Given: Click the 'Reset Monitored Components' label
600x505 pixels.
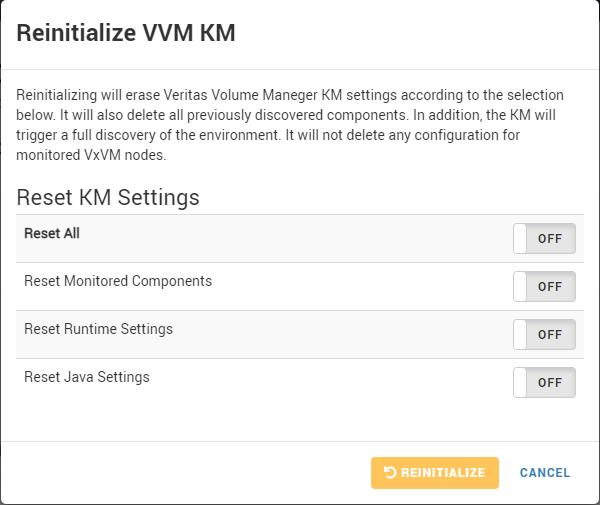Looking at the screenshot, I should click(x=118, y=281).
